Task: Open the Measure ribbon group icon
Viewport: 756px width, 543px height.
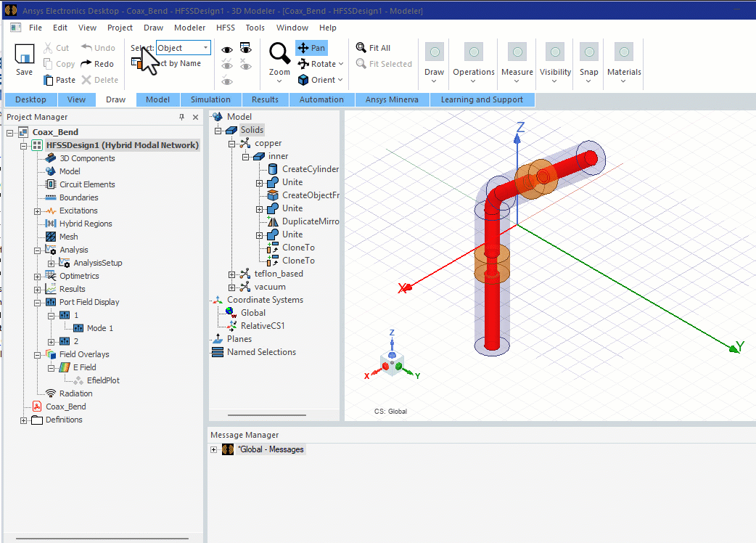Action: [x=517, y=52]
